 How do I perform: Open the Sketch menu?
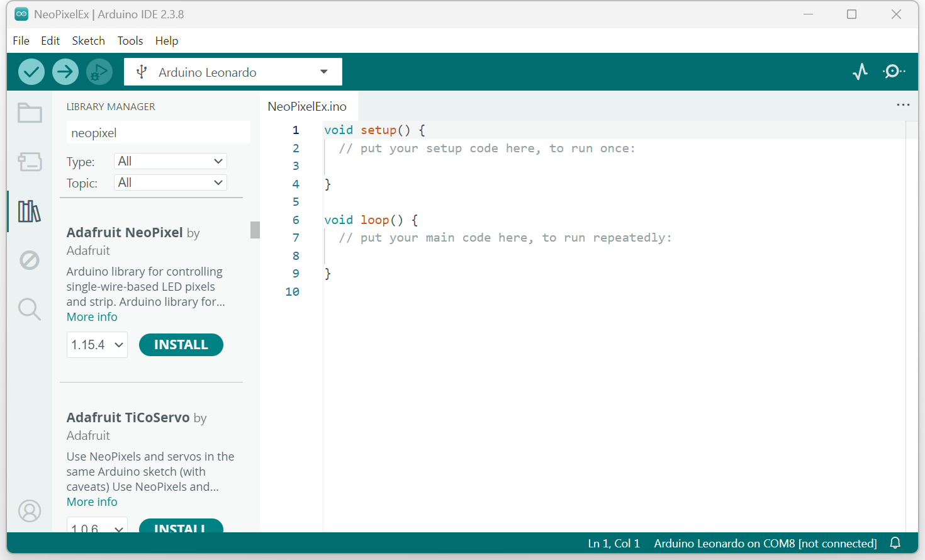coord(88,40)
